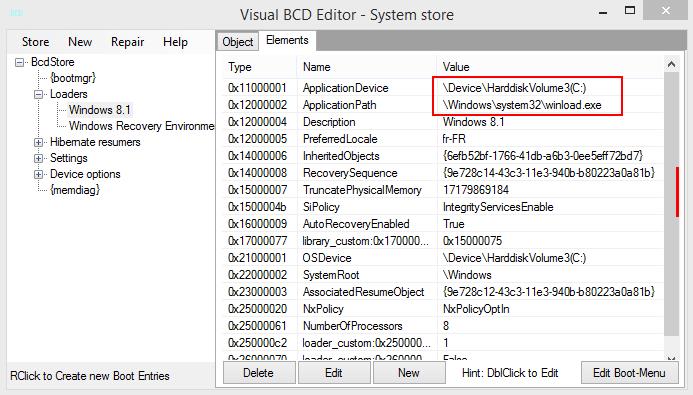Click the 0x250000c2 type cell
693x395 pixels.
(x=257, y=343)
